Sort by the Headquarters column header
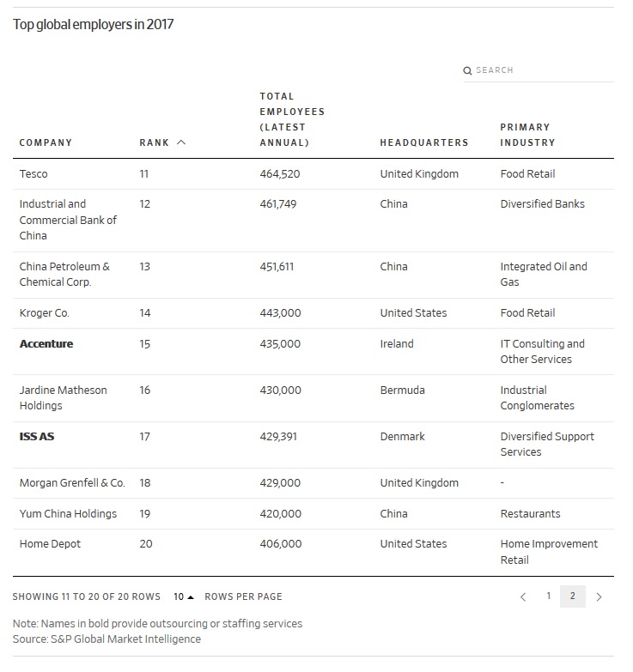 pyautogui.click(x=423, y=142)
